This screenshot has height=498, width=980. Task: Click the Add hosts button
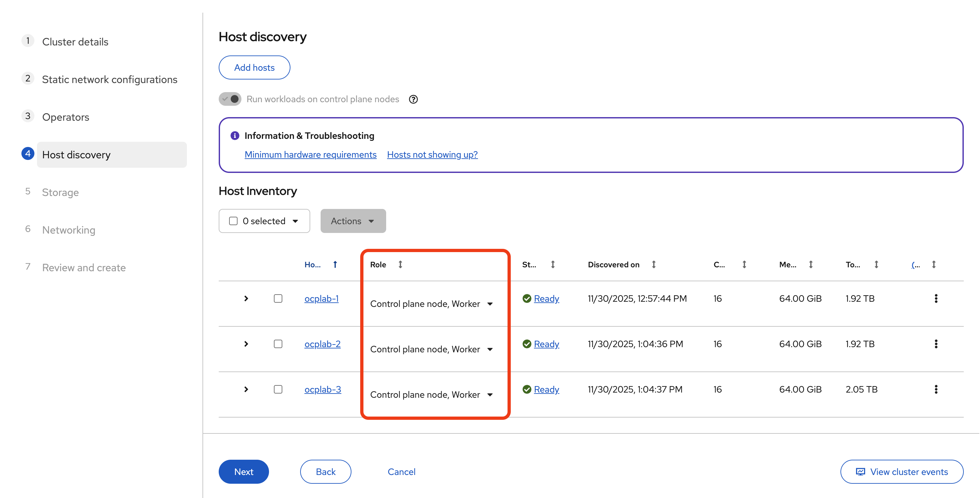[254, 67]
